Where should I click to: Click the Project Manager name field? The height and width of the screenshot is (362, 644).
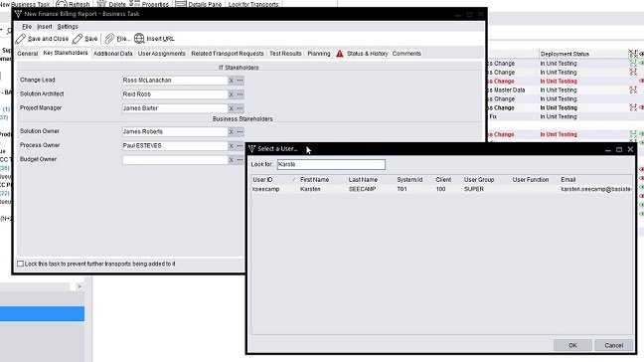tap(175, 108)
